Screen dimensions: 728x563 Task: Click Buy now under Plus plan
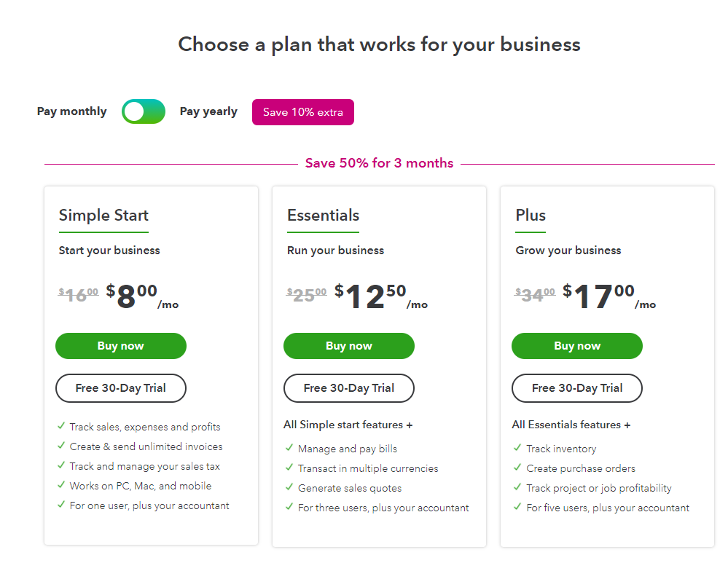point(577,346)
